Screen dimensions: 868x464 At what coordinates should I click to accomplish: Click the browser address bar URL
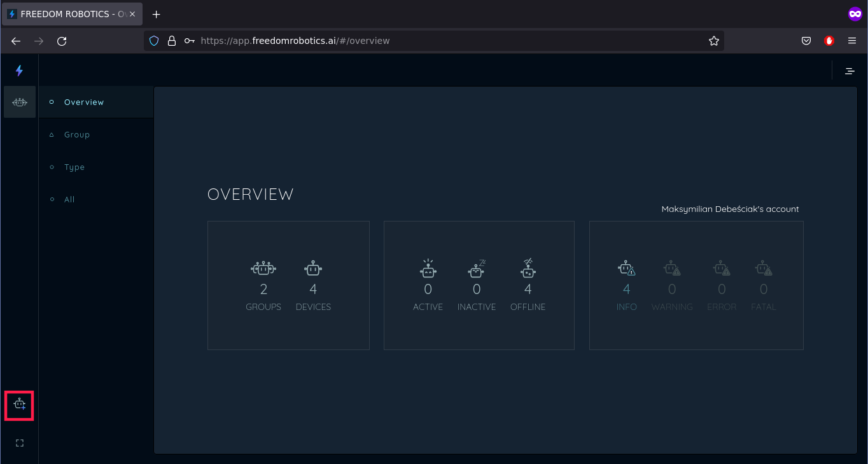[x=295, y=41]
